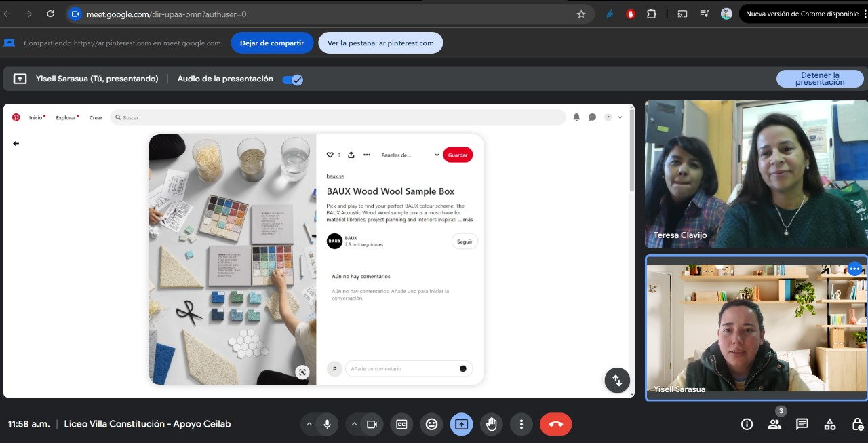Click the present screen button
This screenshot has height=443, width=868.
click(462, 424)
